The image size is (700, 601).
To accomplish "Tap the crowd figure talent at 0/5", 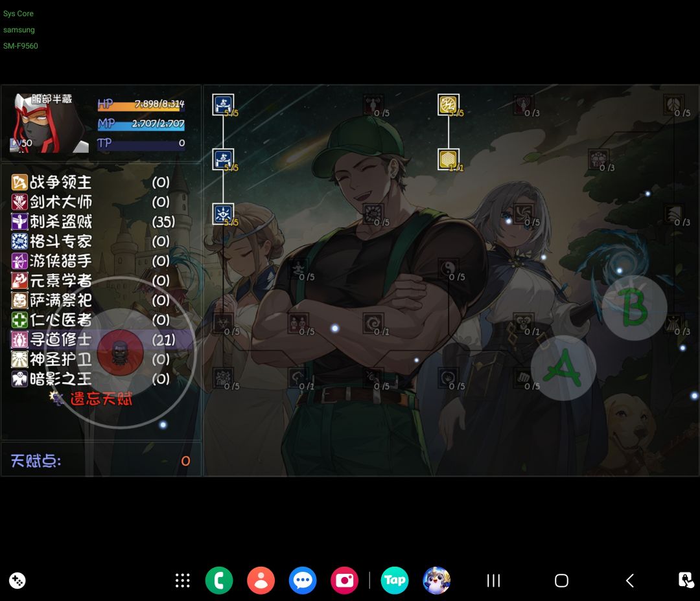I will [223, 378].
